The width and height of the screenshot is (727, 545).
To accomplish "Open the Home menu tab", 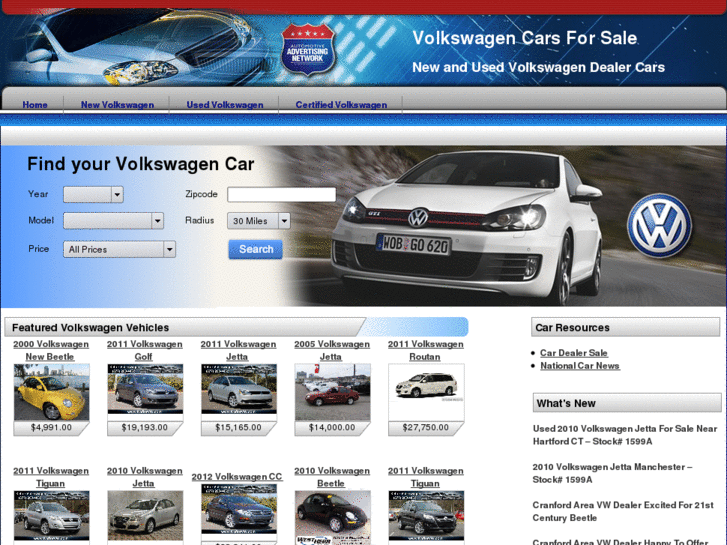I will click(x=35, y=105).
